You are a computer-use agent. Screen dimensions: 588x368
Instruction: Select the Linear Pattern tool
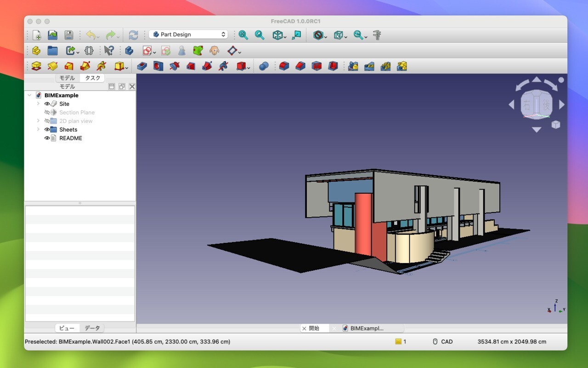369,66
